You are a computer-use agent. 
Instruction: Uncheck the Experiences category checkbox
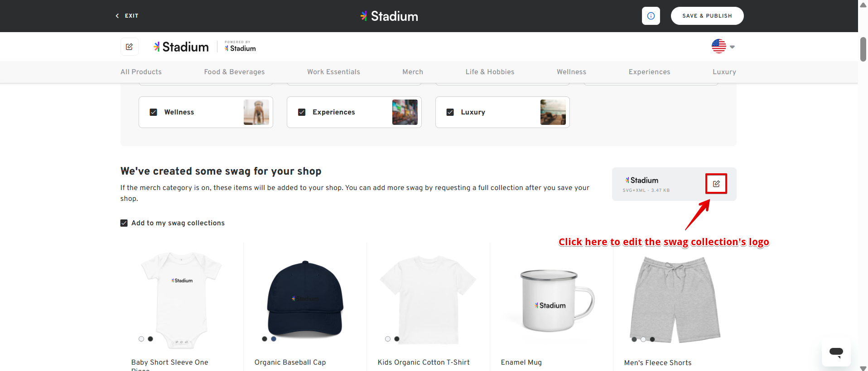302,112
